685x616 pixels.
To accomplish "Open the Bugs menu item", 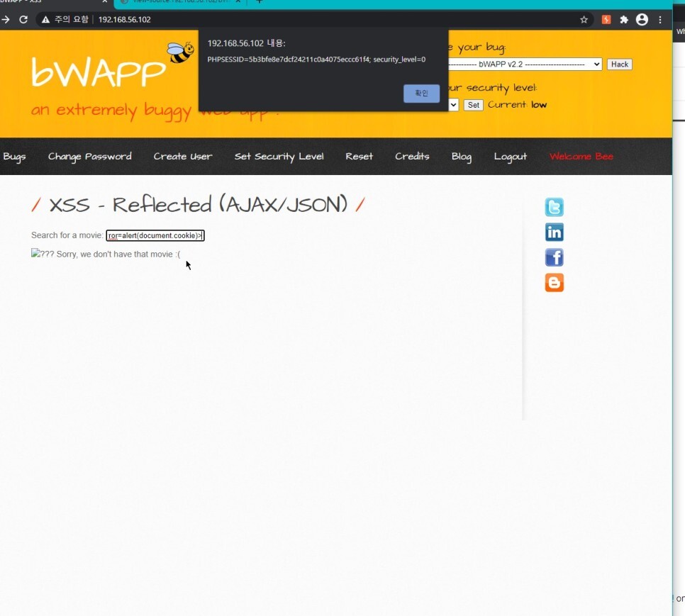I will click(14, 157).
